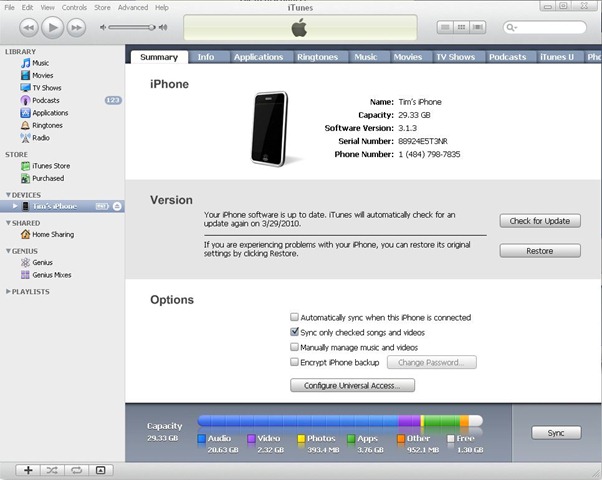Uncheck Sync only checked songs and videos

(x=294, y=332)
